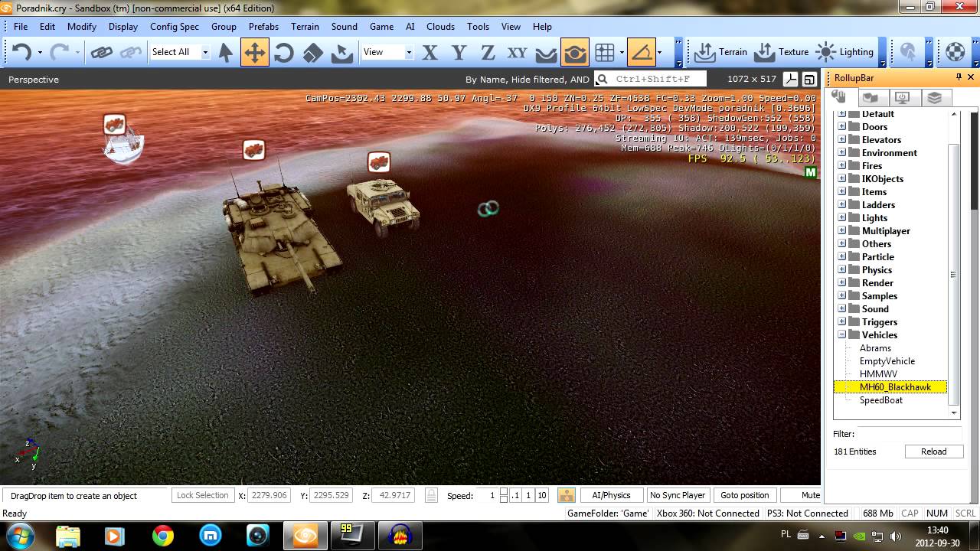This screenshot has width=980, height=551.
Task: Click the vehicle icon above the boat
Action: [114, 124]
